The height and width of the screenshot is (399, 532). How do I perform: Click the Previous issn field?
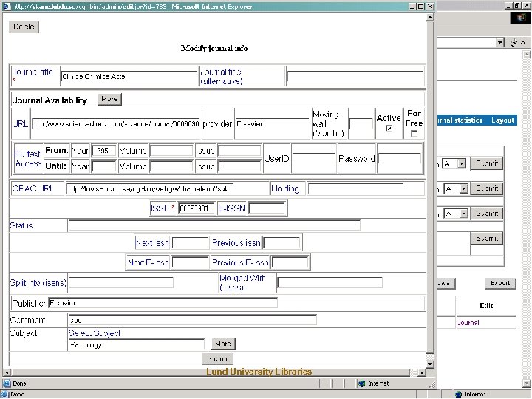pyautogui.click(x=282, y=243)
